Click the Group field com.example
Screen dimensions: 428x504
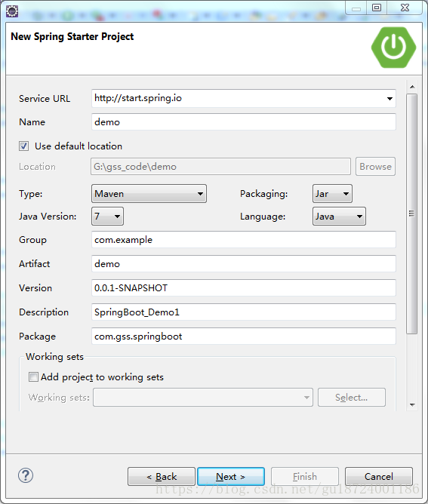click(x=243, y=239)
